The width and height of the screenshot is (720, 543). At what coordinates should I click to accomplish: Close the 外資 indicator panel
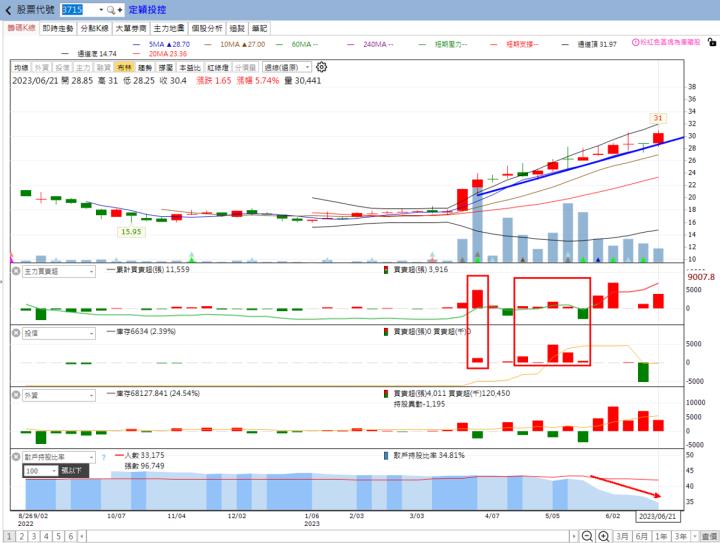[16, 395]
